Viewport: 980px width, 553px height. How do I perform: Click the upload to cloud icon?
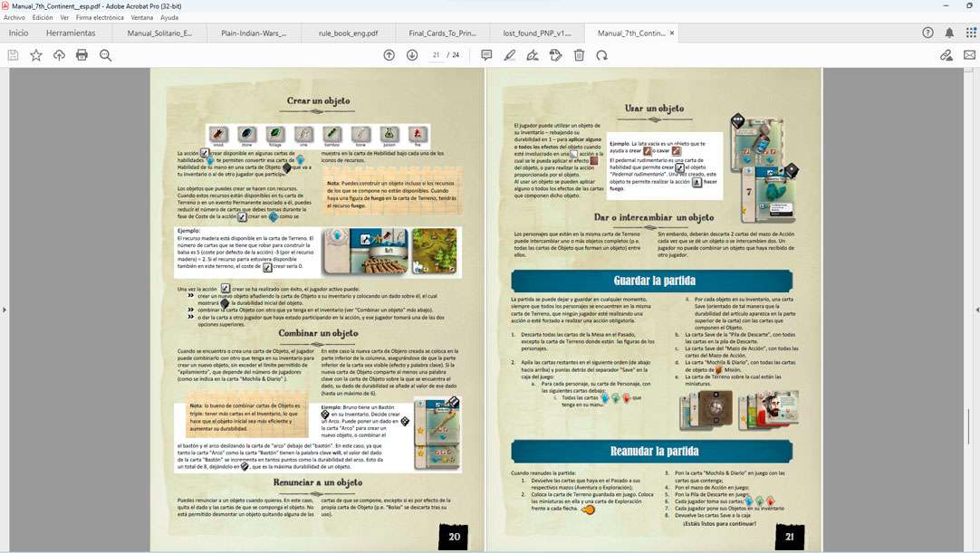59,55
